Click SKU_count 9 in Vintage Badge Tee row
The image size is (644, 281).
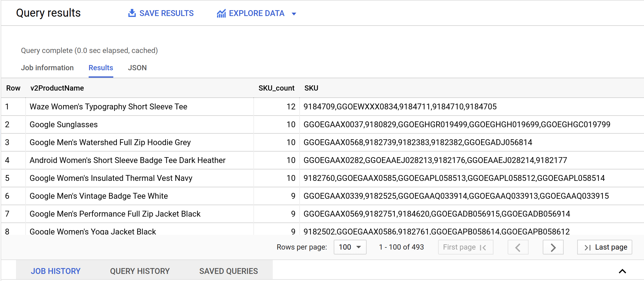coord(293,196)
